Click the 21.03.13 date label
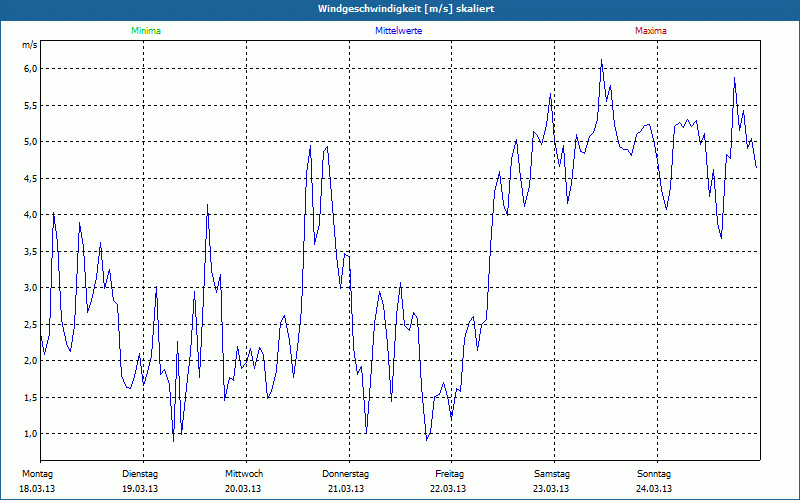 pos(346,489)
